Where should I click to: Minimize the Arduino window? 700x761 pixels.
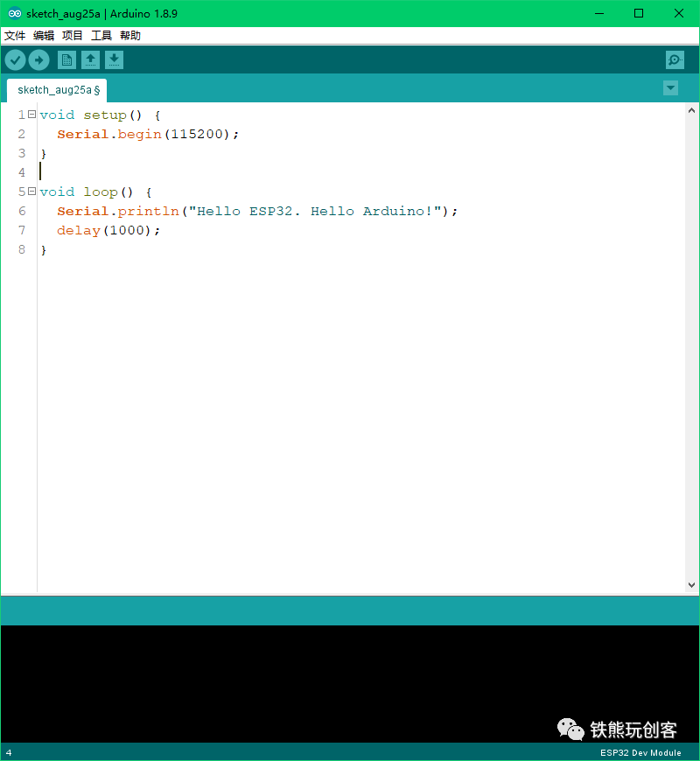click(x=599, y=14)
